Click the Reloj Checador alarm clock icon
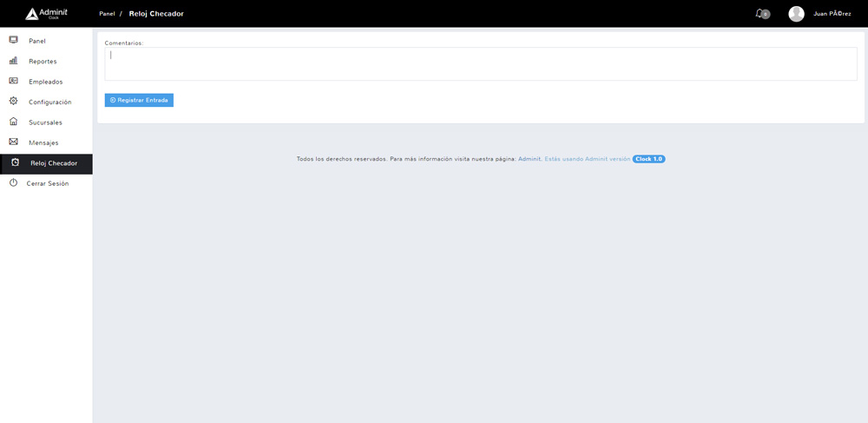This screenshot has width=868, height=423. (x=15, y=162)
